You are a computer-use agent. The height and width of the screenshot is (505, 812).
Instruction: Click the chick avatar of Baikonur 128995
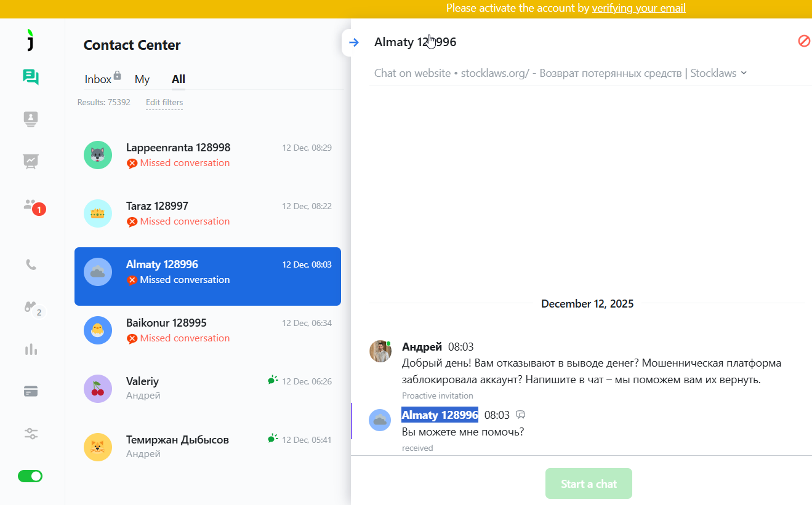(x=98, y=330)
